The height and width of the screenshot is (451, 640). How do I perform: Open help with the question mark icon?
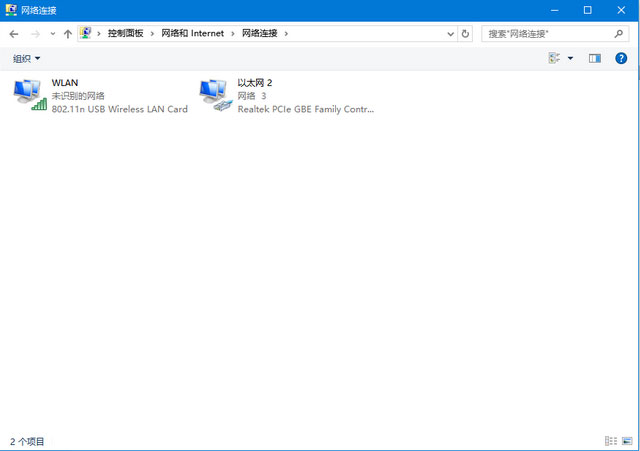click(621, 58)
